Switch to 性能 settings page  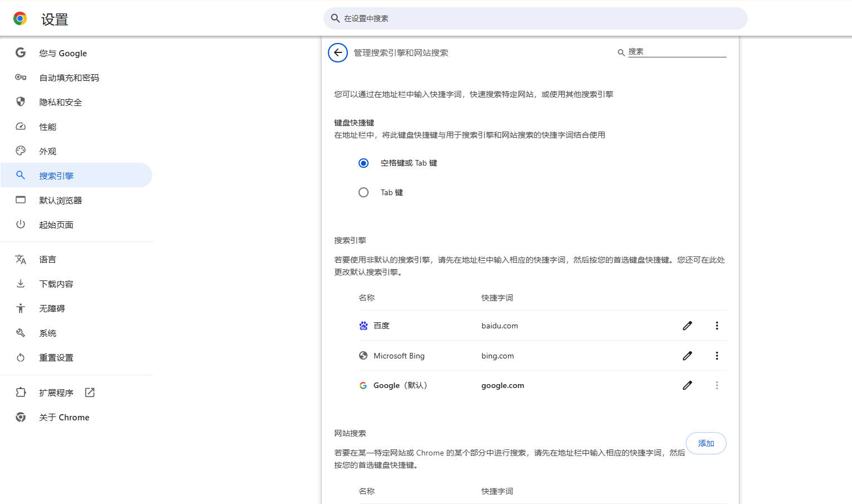click(x=76, y=127)
